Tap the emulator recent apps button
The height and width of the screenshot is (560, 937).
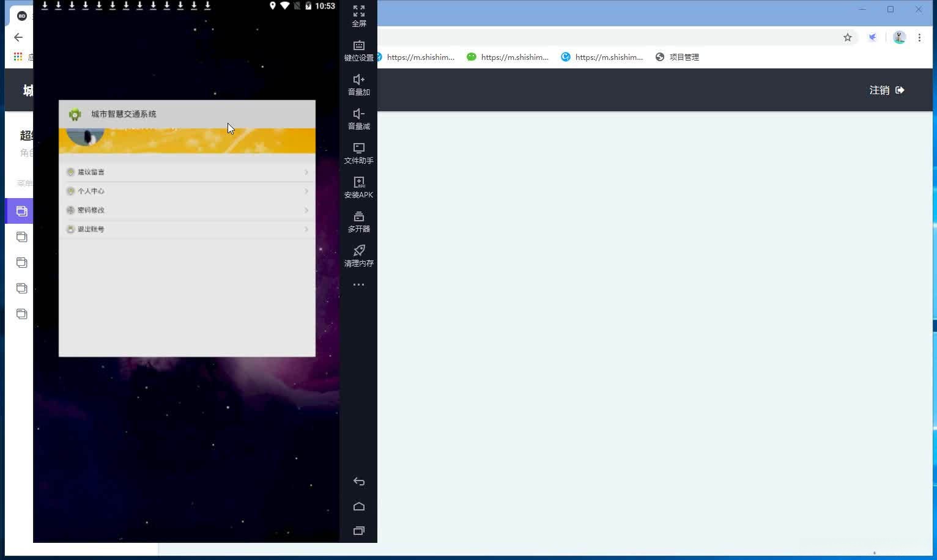pos(359,531)
